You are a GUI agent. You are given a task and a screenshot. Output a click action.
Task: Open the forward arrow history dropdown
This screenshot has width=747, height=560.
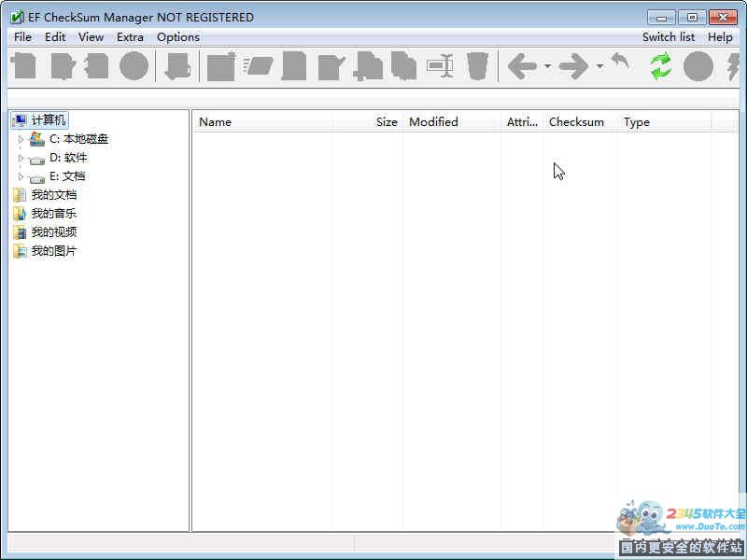[x=599, y=66]
